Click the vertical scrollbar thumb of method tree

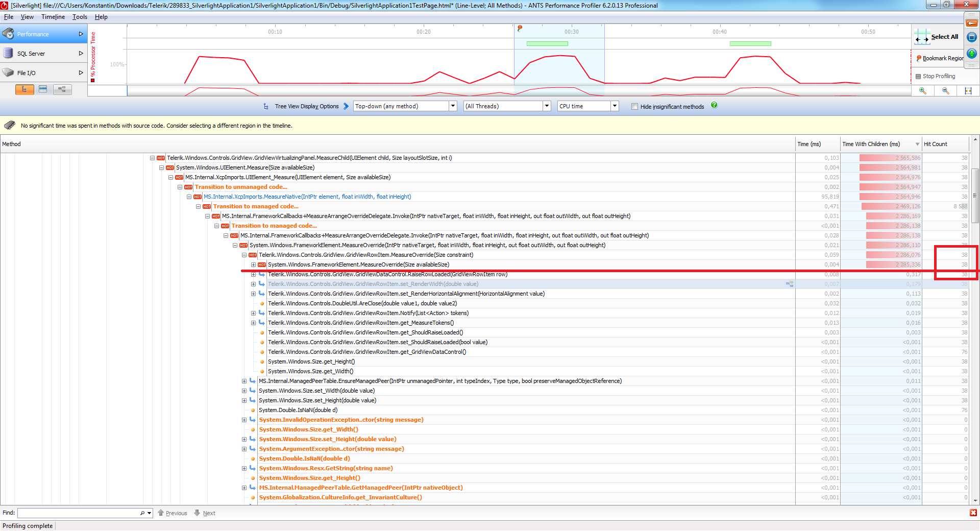pos(975,196)
